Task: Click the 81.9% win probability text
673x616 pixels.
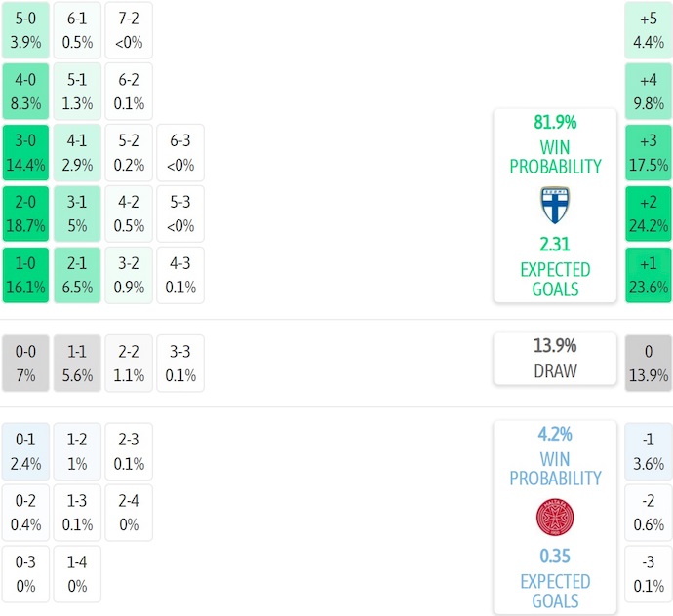Action: (x=555, y=123)
